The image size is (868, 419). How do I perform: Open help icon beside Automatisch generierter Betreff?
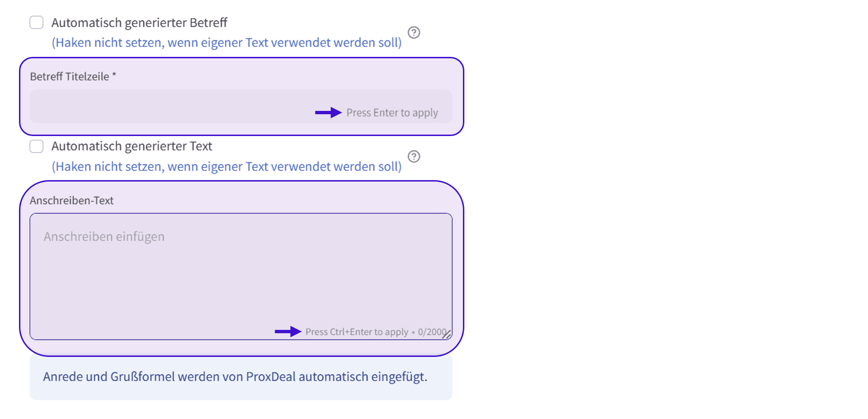coord(414,32)
